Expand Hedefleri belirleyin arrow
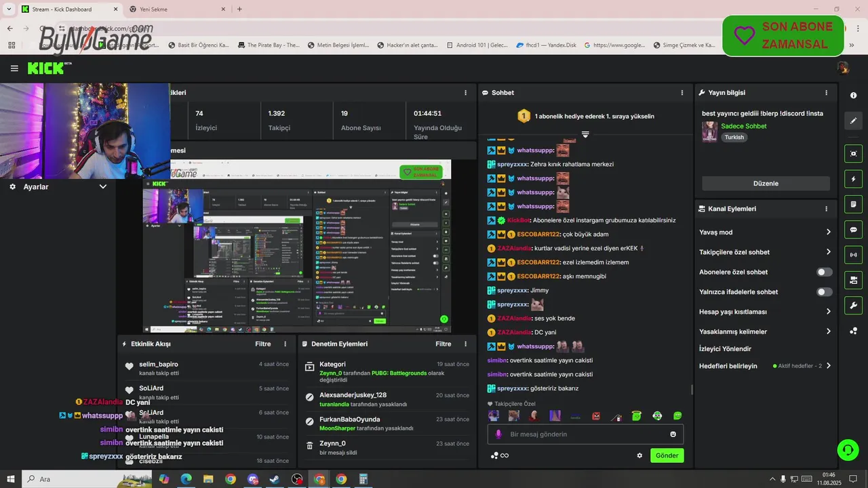The image size is (868, 488). point(828,366)
